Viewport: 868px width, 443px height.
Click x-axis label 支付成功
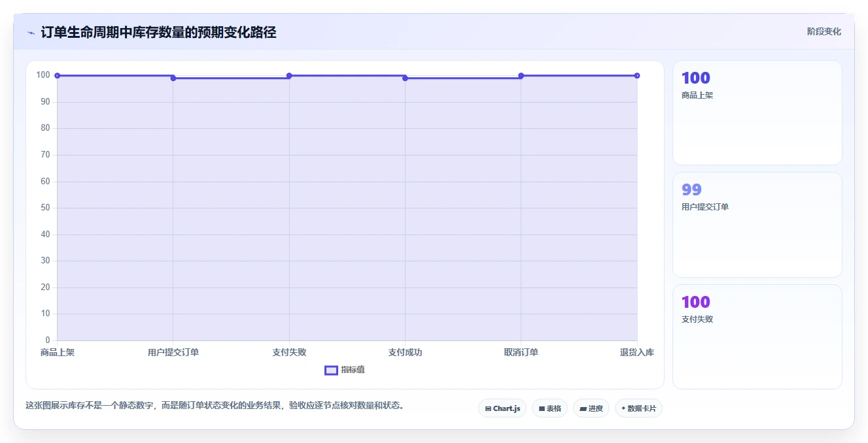(405, 353)
